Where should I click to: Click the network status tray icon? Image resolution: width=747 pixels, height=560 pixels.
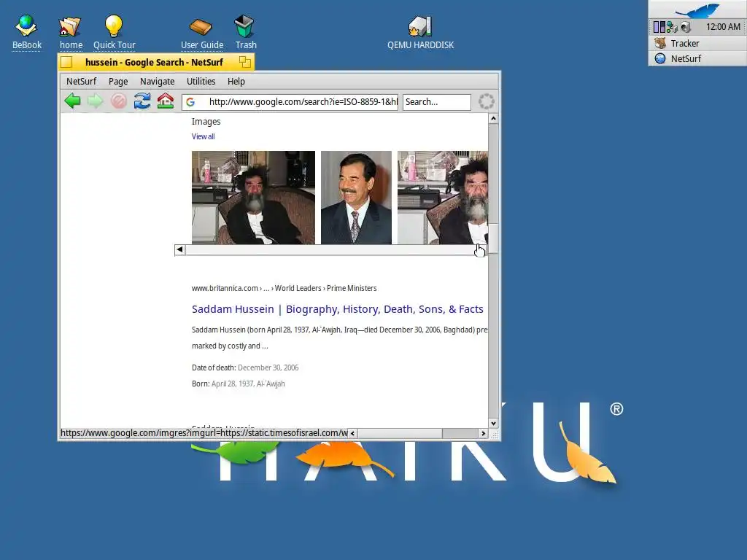click(672, 27)
